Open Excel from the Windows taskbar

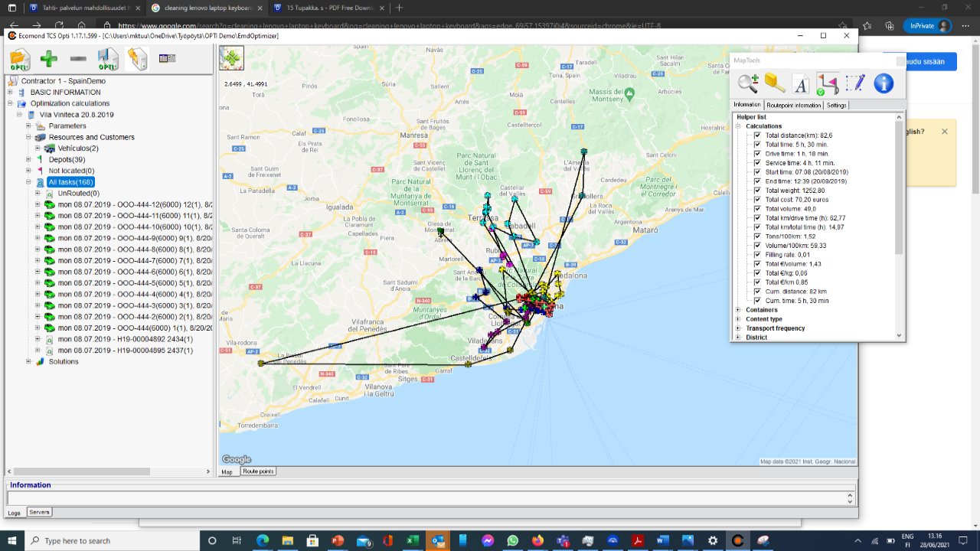pos(412,540)
